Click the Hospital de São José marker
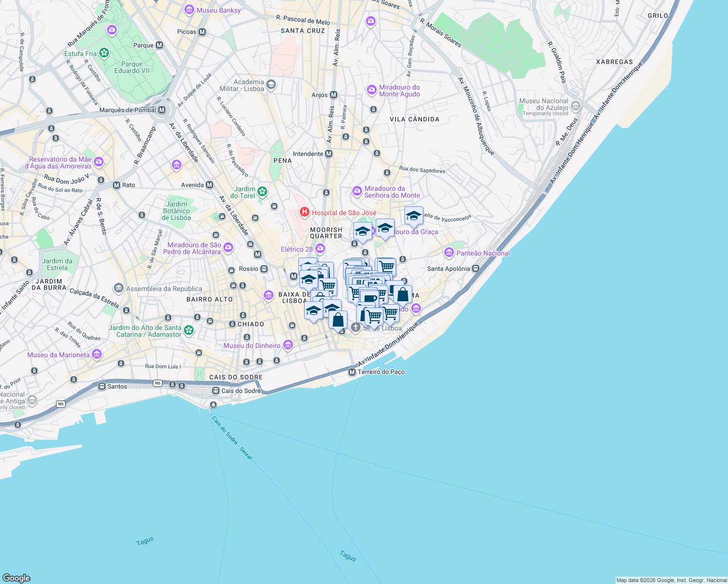This screenshot has width=728, height=584. (304, 213)
